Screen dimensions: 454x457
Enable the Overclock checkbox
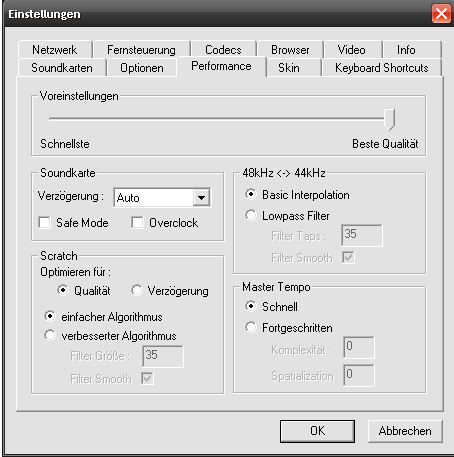click(x=137, y=223)
